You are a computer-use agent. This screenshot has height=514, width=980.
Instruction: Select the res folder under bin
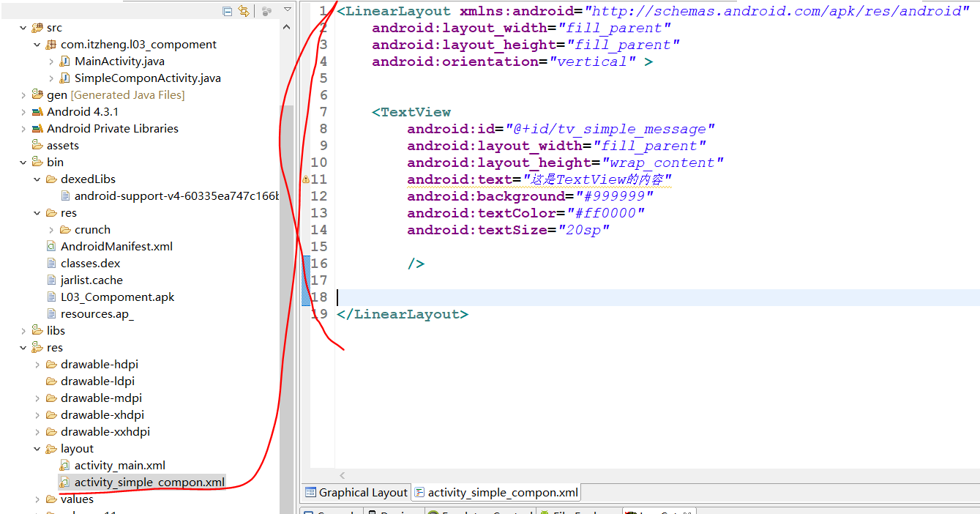69,213
